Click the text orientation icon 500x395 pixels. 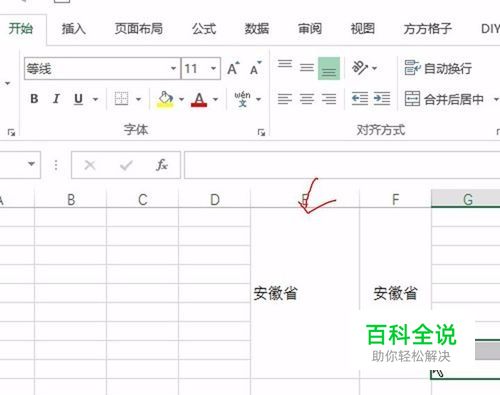point(360,68)
